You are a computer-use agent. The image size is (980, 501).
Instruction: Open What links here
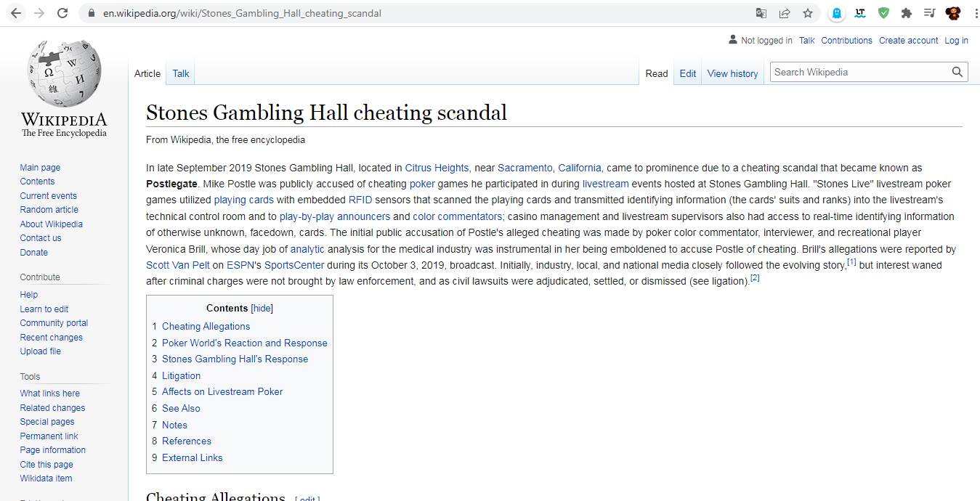[50, 394]
